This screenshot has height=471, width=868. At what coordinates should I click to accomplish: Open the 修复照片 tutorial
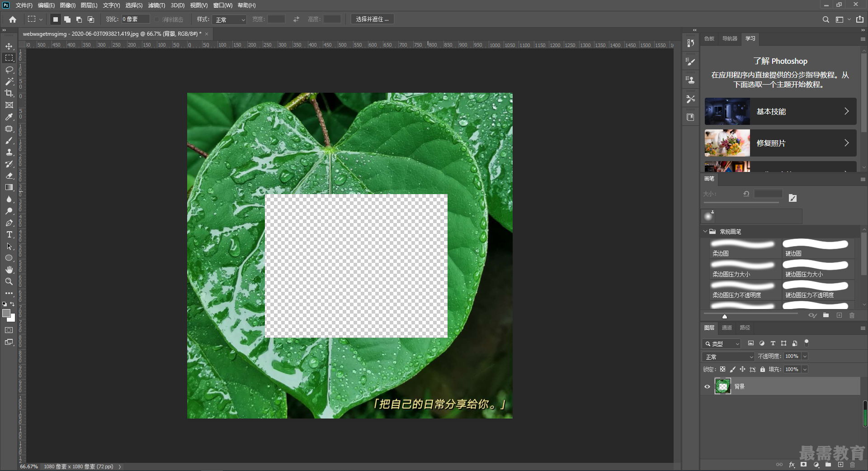(x=780, y=143)
